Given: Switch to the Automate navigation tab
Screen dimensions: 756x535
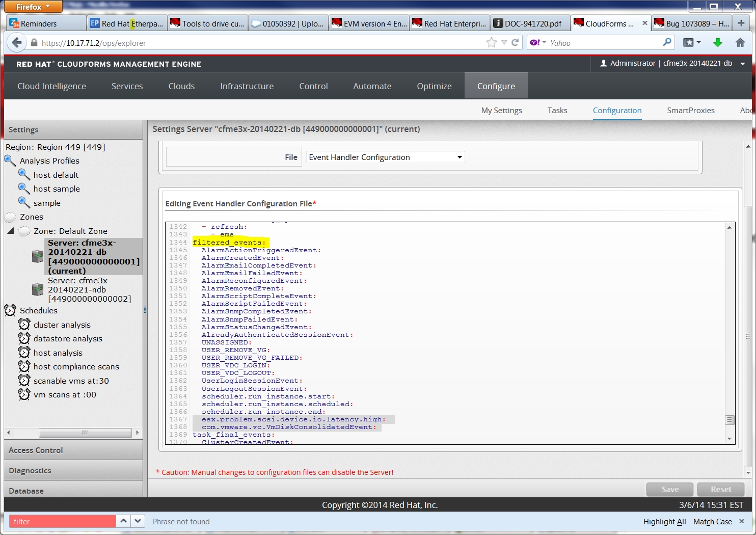Looking at the screenshot, I should 372,86.
